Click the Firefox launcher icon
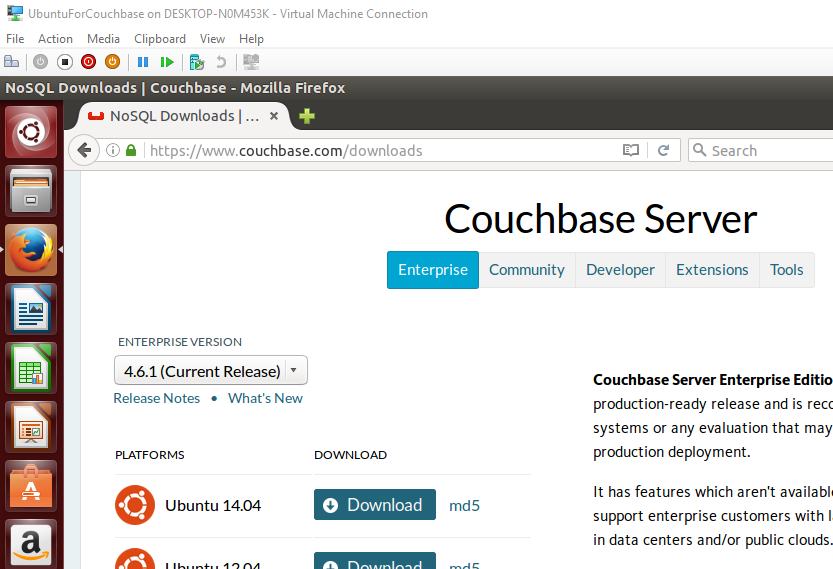 click(31, 250)
